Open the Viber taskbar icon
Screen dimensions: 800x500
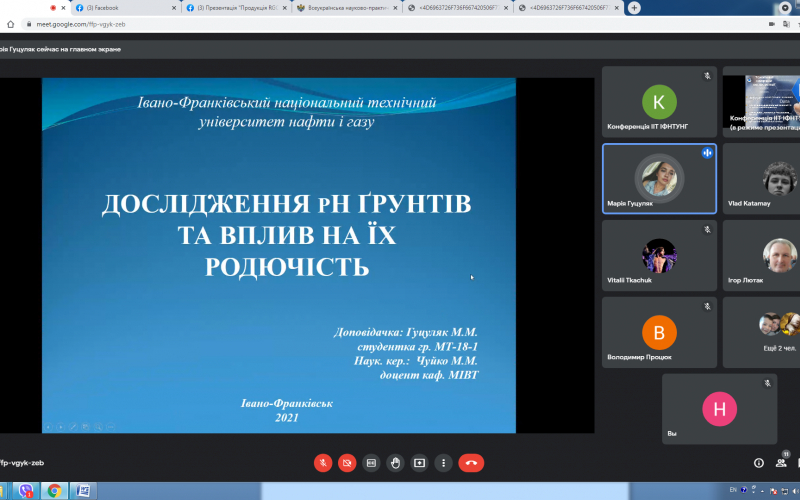tap(26, 491)
